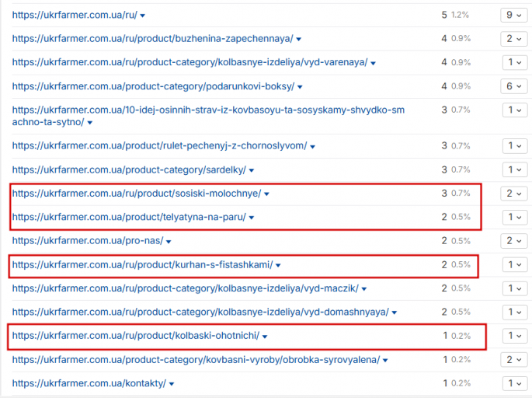Open the sardelky category link
The image size is (532, 398).
coord(129,169)
